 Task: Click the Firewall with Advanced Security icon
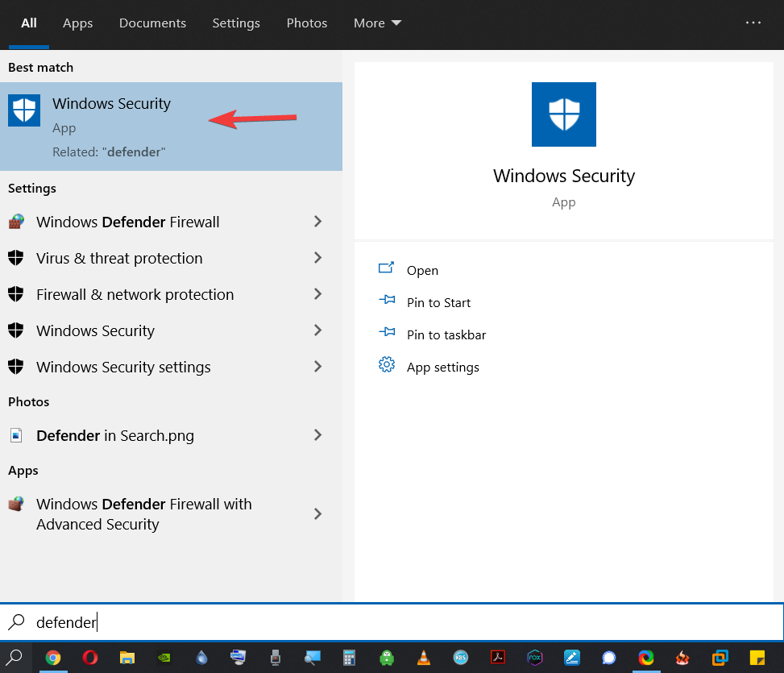click(x=16, y=504)
